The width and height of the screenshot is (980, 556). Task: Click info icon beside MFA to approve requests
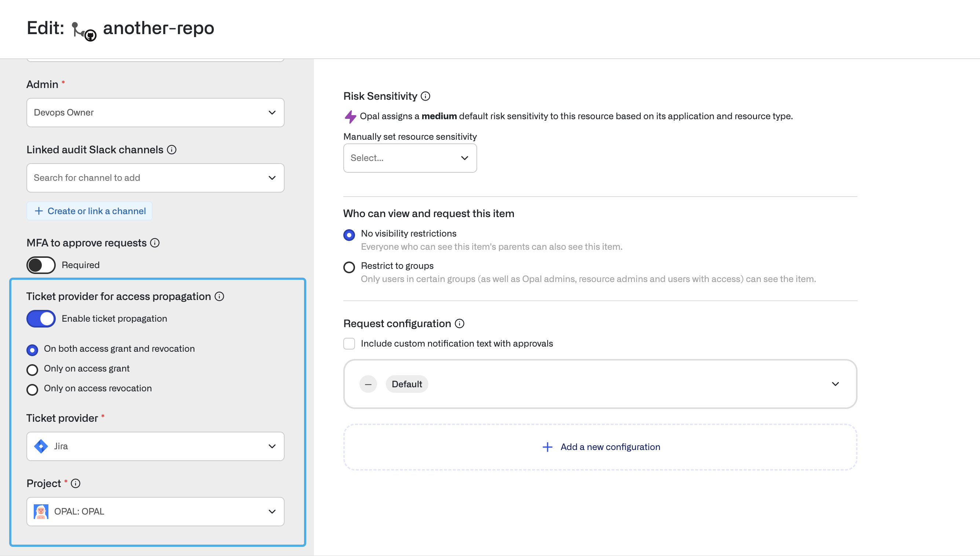point(155,243)
